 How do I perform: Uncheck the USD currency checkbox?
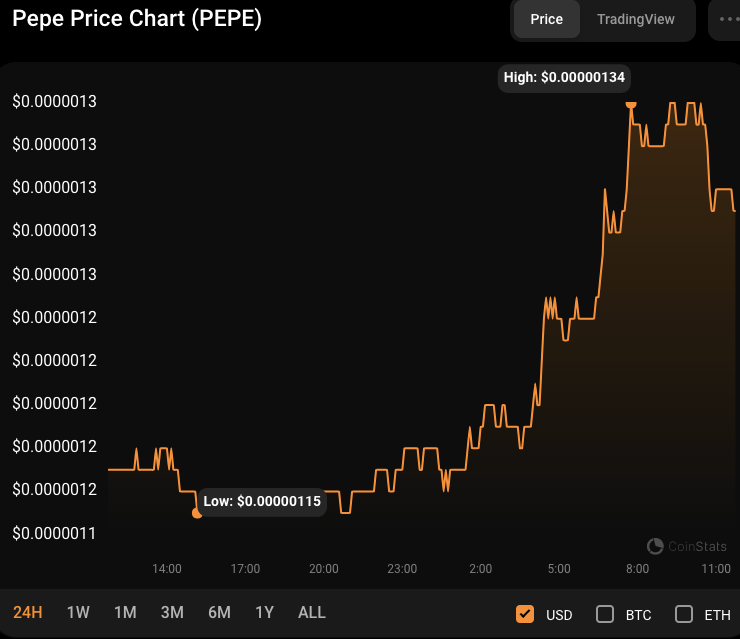point(525,614)
